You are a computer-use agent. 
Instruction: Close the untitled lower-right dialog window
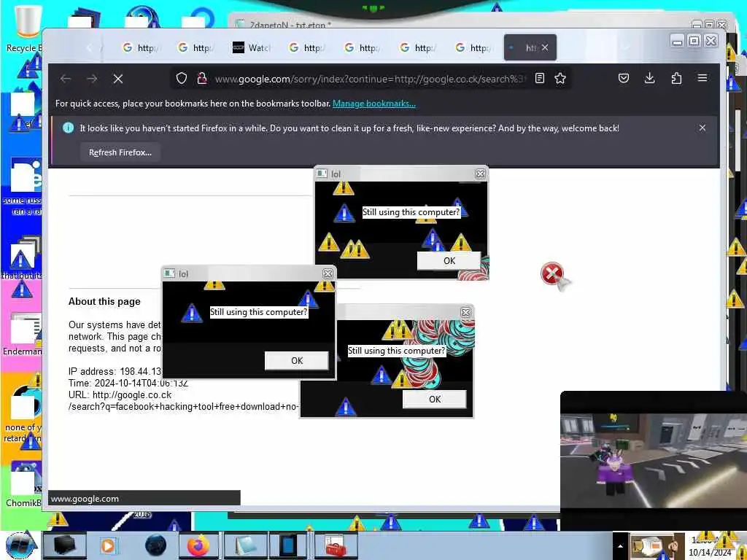(x=465, y=312)
